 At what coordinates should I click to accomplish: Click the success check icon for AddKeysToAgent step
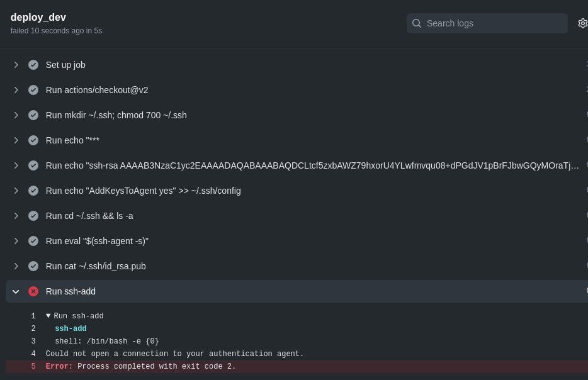(33, 191)
